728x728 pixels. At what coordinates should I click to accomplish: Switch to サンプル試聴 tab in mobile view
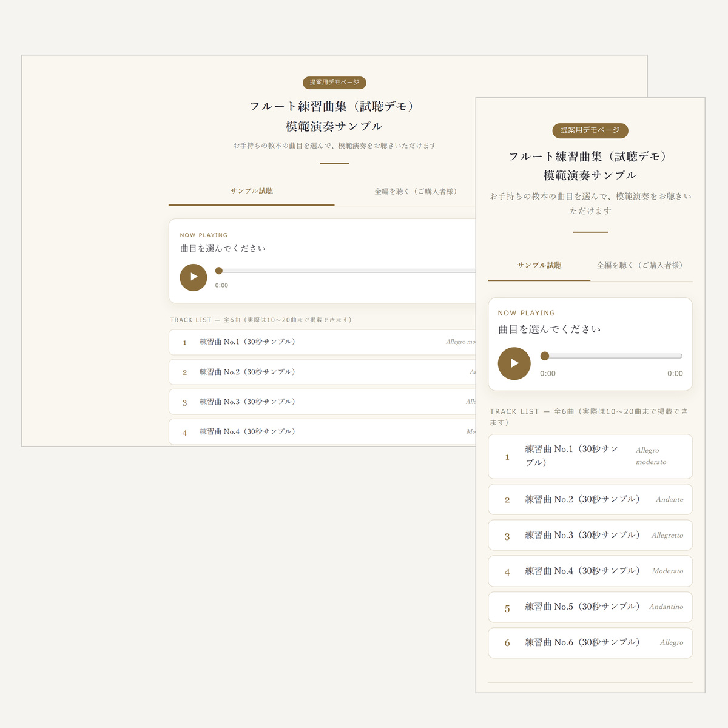coord(539,266)
